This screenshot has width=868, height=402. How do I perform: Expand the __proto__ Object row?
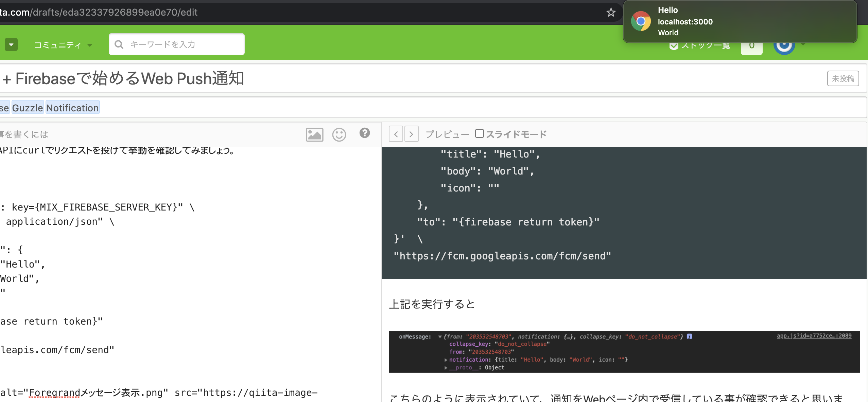pyautogui.click(x=446, y=367)
